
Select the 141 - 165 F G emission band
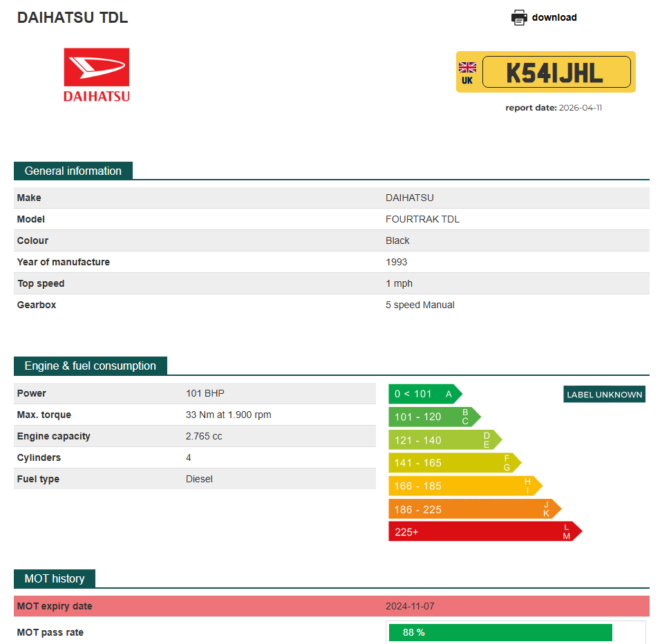pos(455,463)
